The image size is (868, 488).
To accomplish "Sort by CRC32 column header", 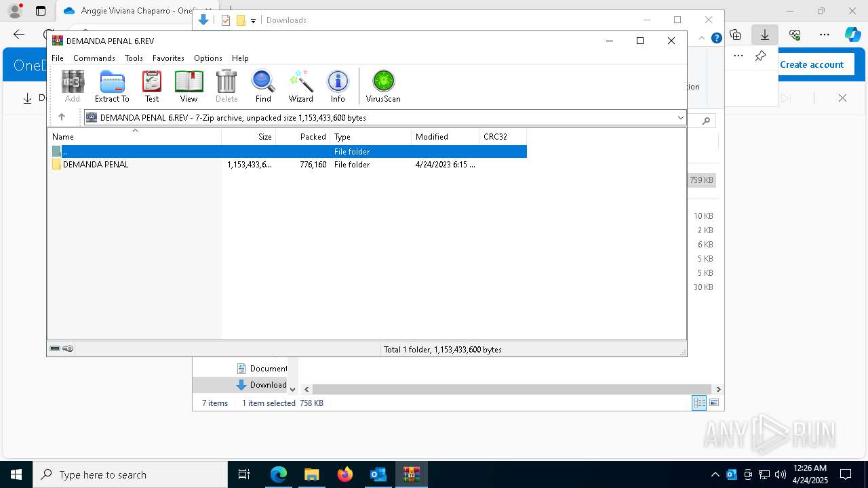I will point(503,136).
